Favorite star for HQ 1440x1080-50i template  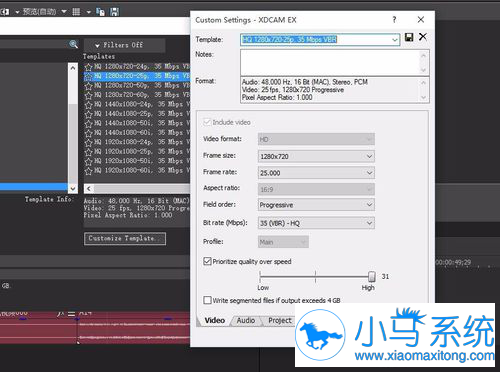pyautogui.click(x=88, y=124)
